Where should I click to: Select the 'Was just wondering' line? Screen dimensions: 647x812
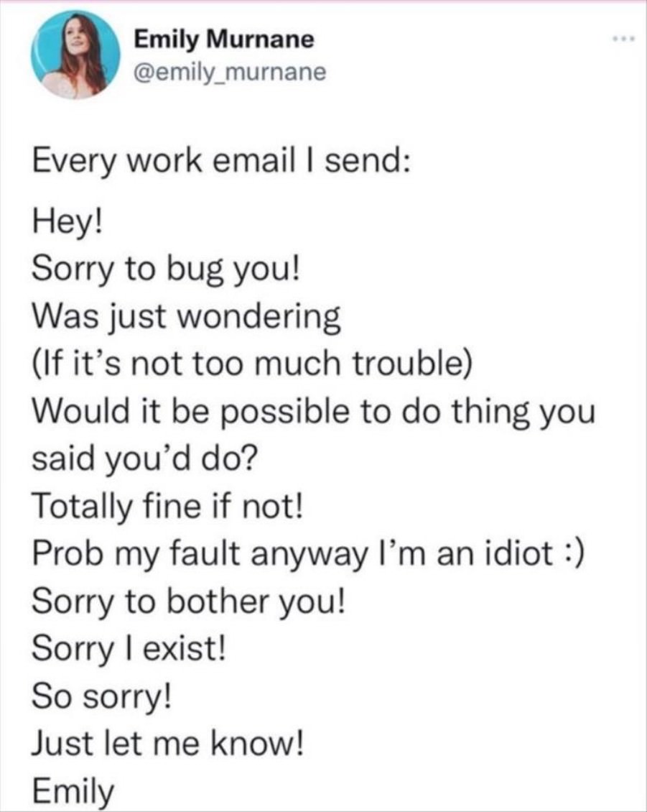coord(187,317)
